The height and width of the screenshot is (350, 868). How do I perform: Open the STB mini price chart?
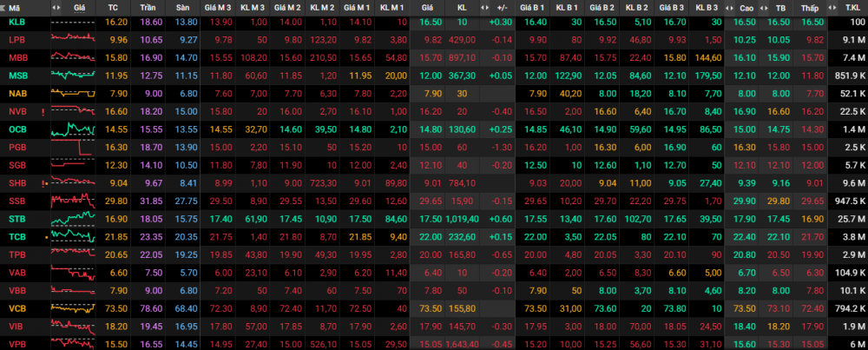(x=73, y=220)
